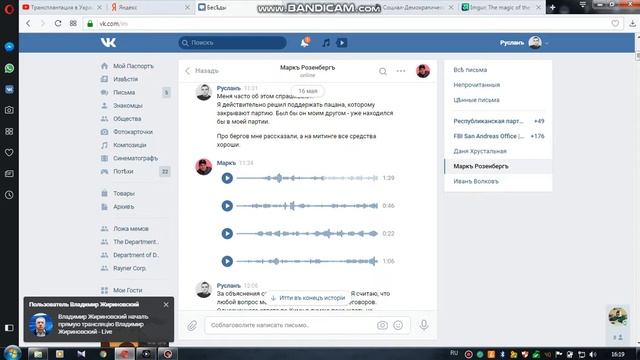
Task: Play the 0:46 voice message
Action: point(227,206)
